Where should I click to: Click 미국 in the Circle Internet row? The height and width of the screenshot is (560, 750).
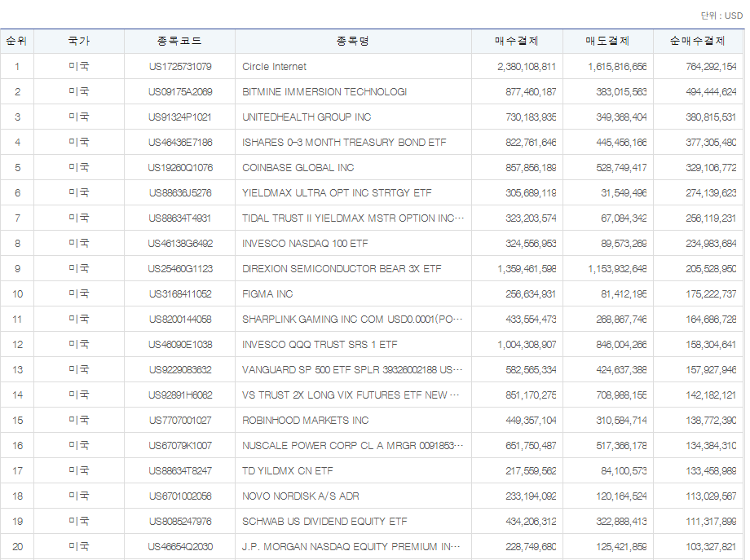click(x=79, y=67)
